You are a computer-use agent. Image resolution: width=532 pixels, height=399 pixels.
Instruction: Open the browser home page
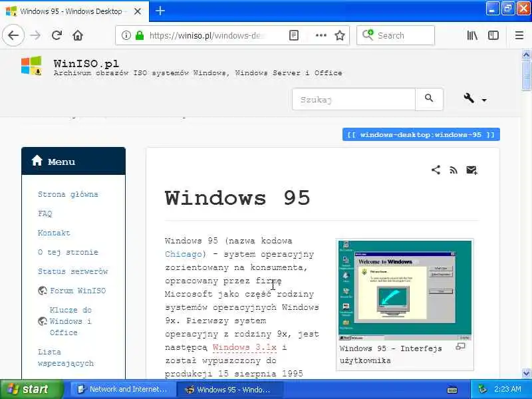78,35
